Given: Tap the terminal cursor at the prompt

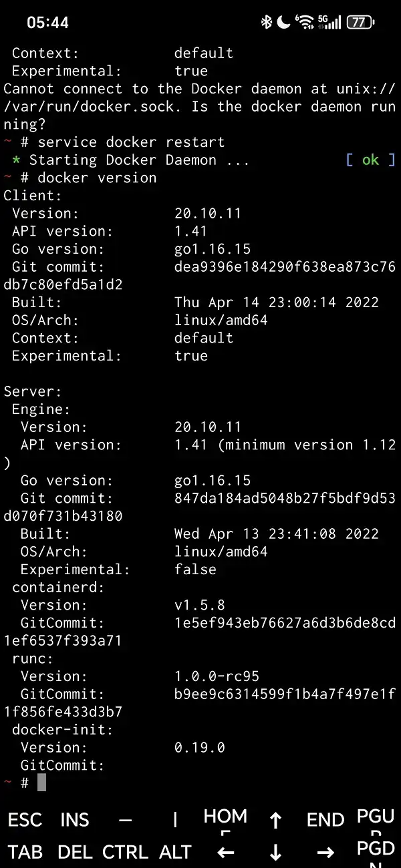Looking at the screenshot, I should 41,783.
